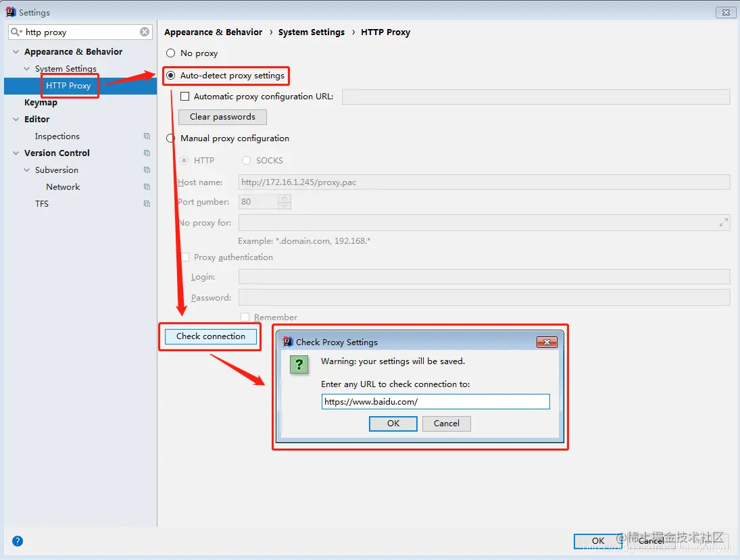Click IntelliJ icon in Check Proxy Settings title
The height and width of the screenshot is (560, 740).
[288, 342]
